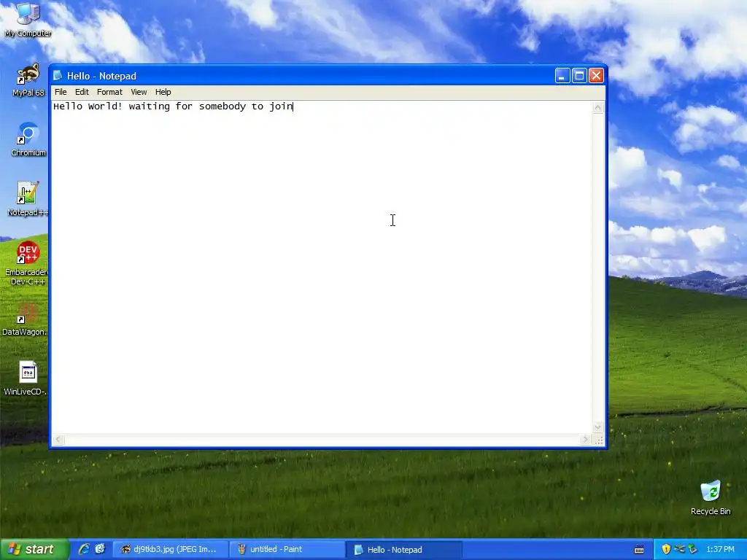Maximize the Notepad window
Viewport: 747px width, 560px height.
pyautogui.click(x=579, y=76)
